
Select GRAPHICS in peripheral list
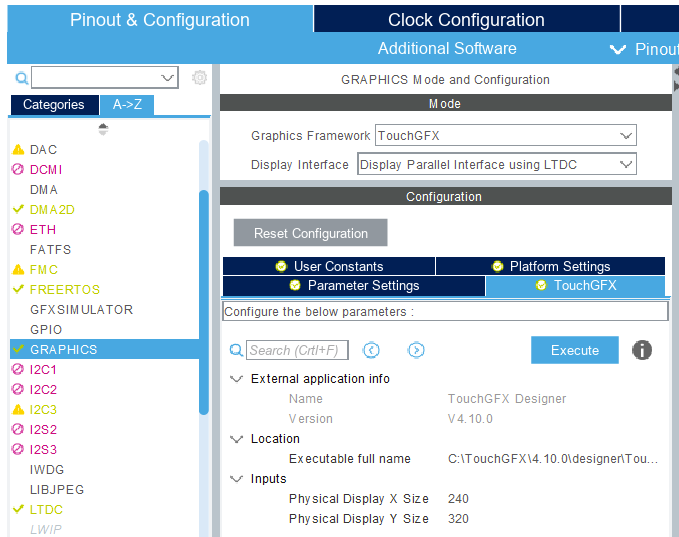104,349
